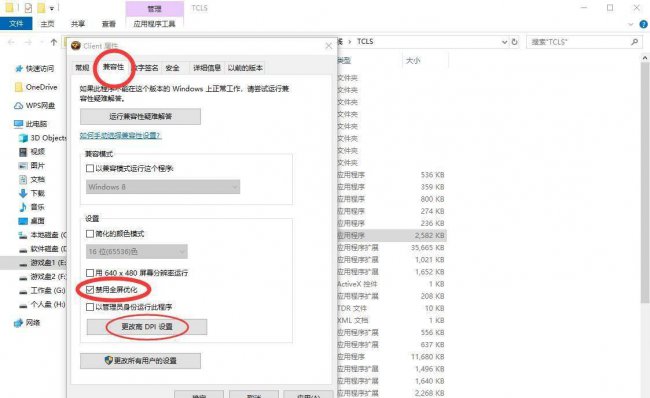
Task: Open quick access toolbar customize arrow
Action: pyautogui.click(x=52, y=8)
